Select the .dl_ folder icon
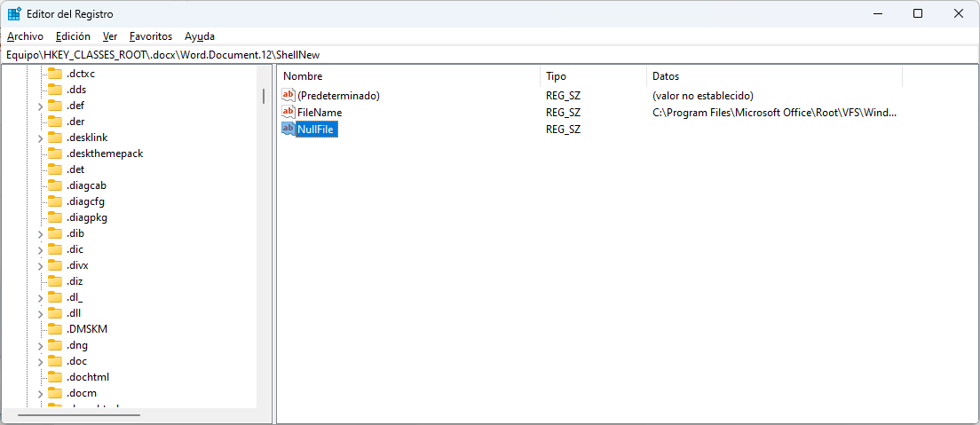 pyautogui.click(x=56, y=297)
